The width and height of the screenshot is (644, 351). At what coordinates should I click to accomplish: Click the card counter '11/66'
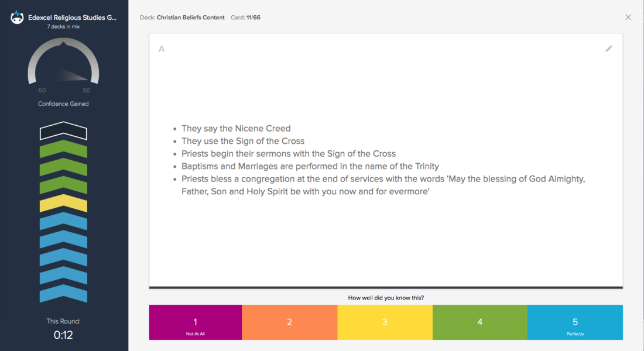(x=254, y=18)
